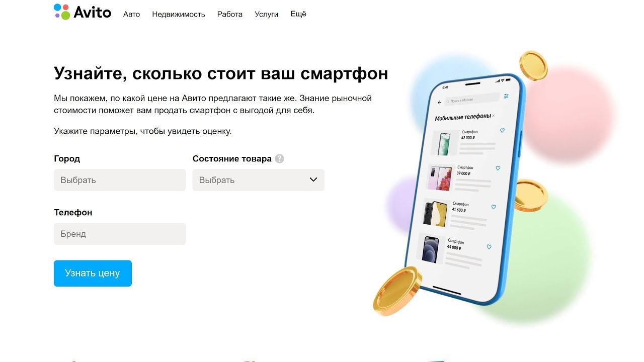Click the heart icon on 39 000 ₽ smartphone
644x362 pixels.
[x=498, y=168]
